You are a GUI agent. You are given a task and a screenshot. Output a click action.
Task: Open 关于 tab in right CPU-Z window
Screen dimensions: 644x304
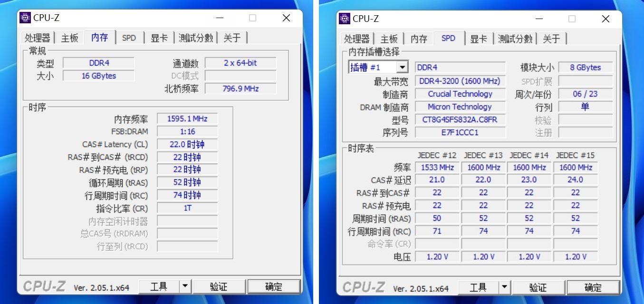pyautogui.click(x=551, y=39)
